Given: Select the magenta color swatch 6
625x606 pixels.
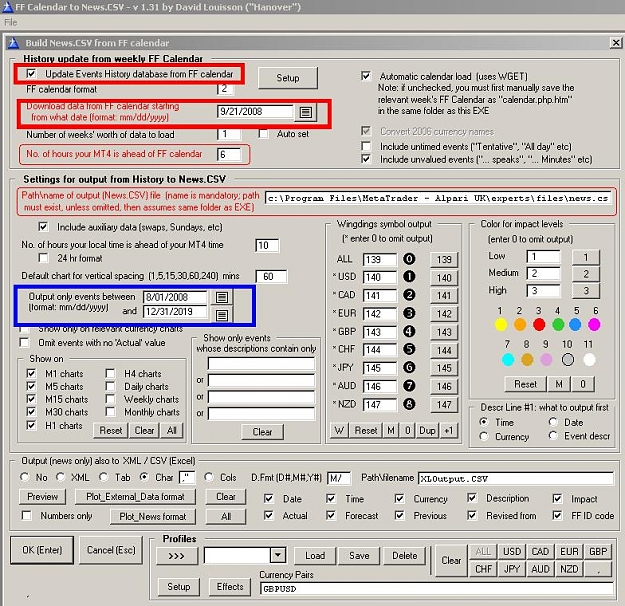Looking at the screenshot, I should coord(594,325).
